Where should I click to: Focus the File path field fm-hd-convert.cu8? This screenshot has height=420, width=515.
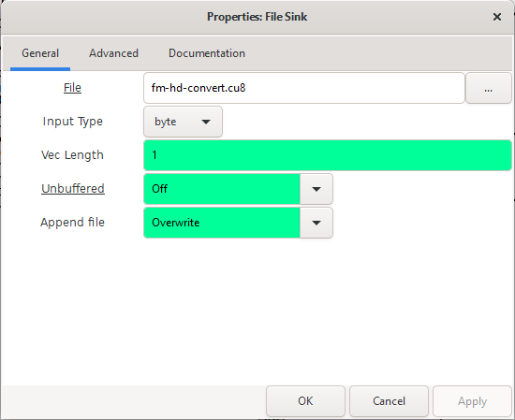click(304, 88)
